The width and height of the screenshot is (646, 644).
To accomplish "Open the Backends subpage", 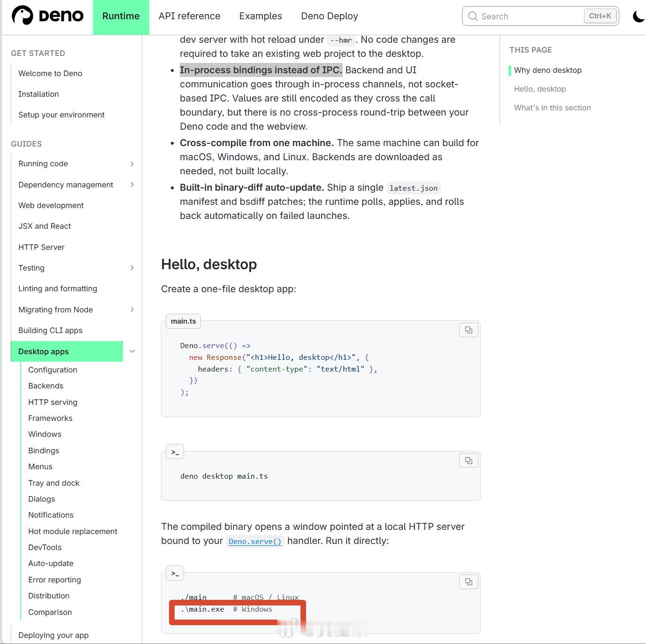I will (46, 386).
